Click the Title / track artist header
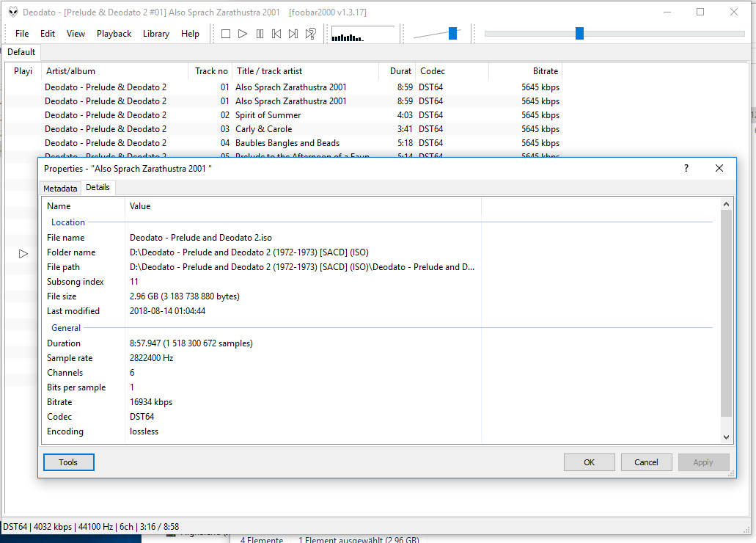Image resolution: width=756 pixels, height=543 pixels. tap(306, 71)
